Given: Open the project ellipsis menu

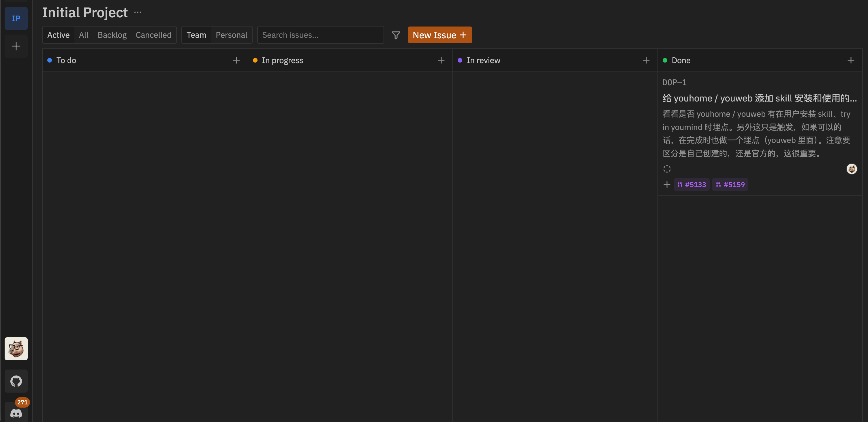Looking at the screenshot, I should pos(138,12).
